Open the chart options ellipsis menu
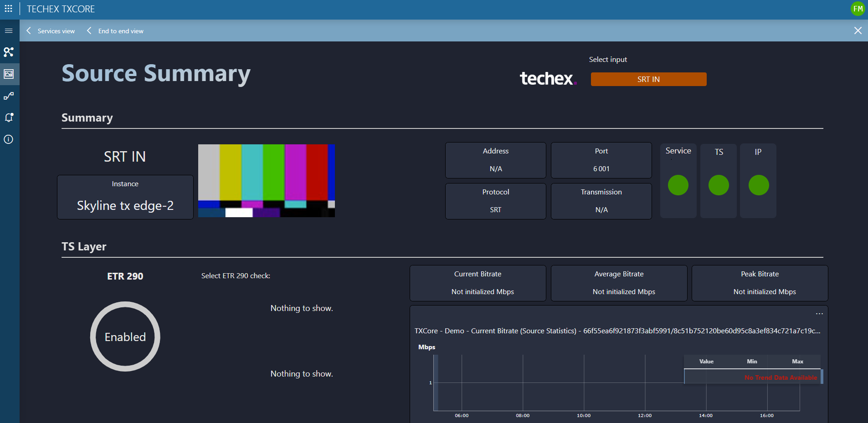This screenshot has height=423, width=868. point(819,314)
